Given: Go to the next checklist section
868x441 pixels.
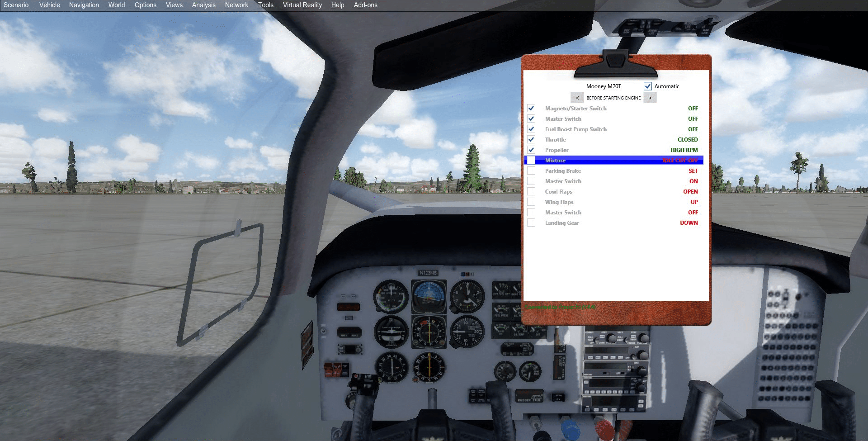Looking at the screenshot, I should 650,98.
